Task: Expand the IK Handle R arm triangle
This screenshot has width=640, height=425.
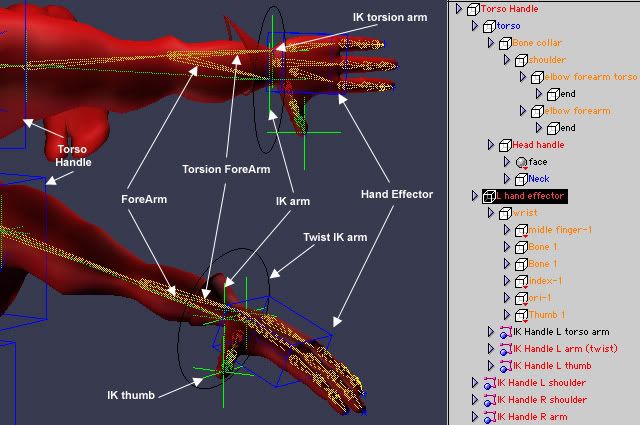Action: point(474,417)
